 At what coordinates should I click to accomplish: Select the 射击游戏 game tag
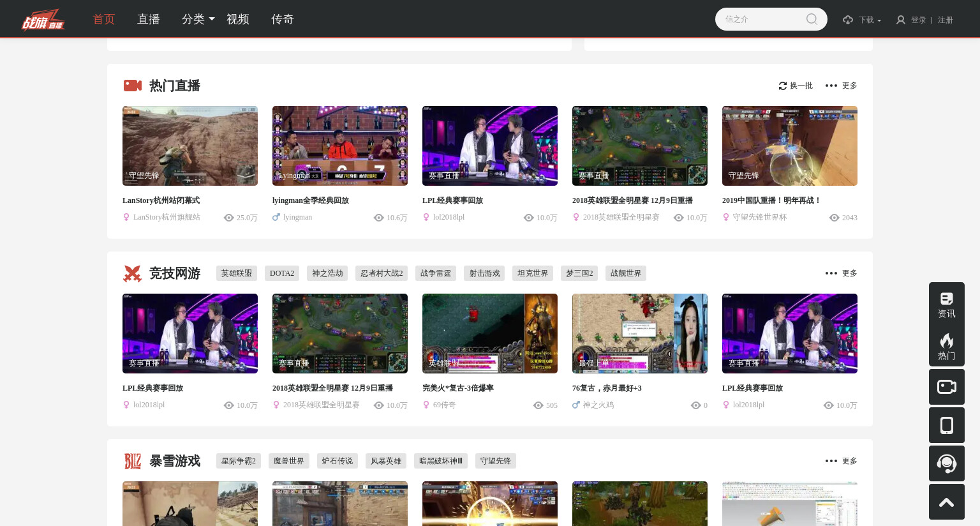coord(484,273)
